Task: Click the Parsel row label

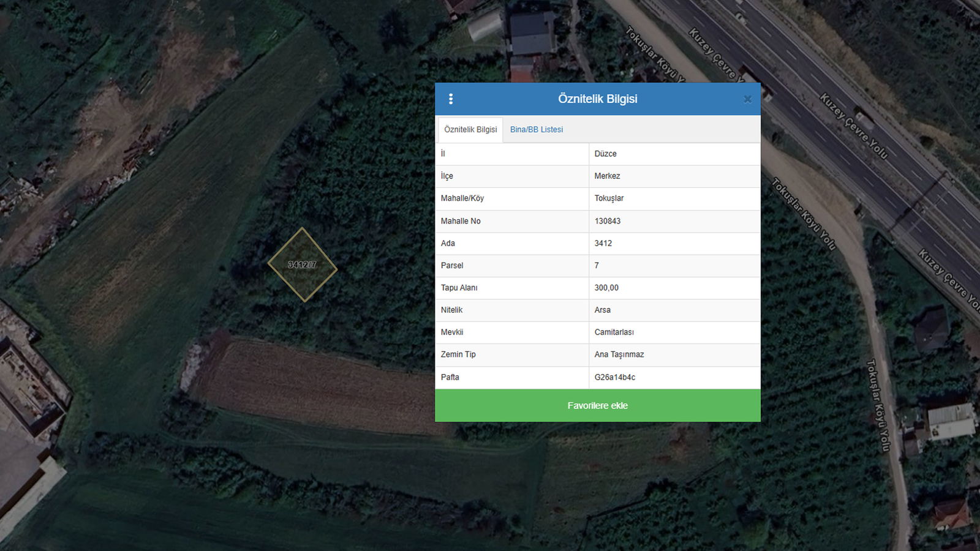Action: [x=452, y=266]
